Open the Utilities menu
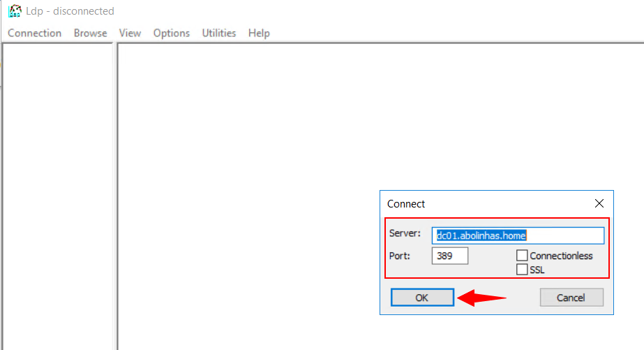 coord(219,33)
